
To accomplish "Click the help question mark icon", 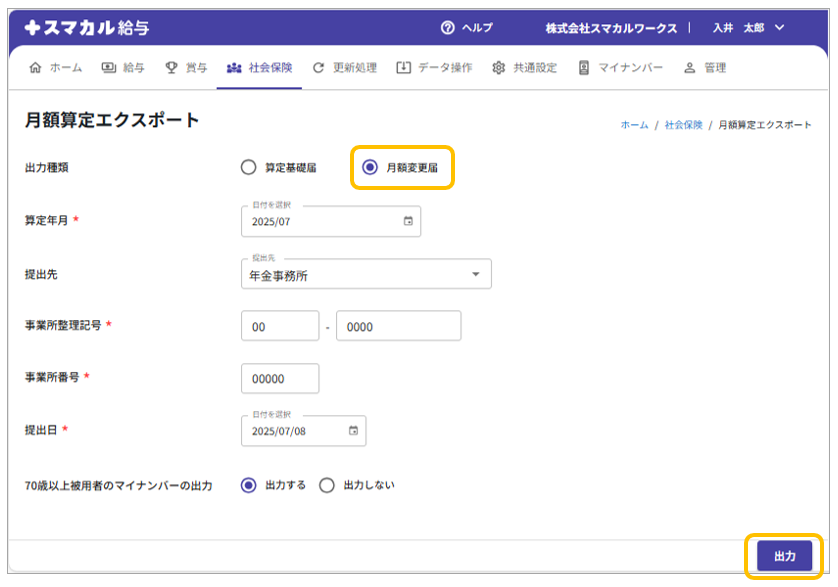I will point(447,28).
